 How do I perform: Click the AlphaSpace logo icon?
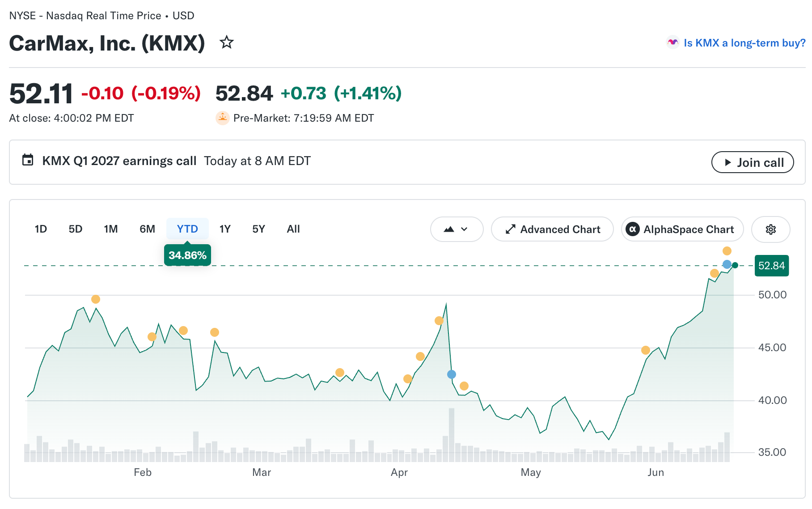[x=632, y=229]
